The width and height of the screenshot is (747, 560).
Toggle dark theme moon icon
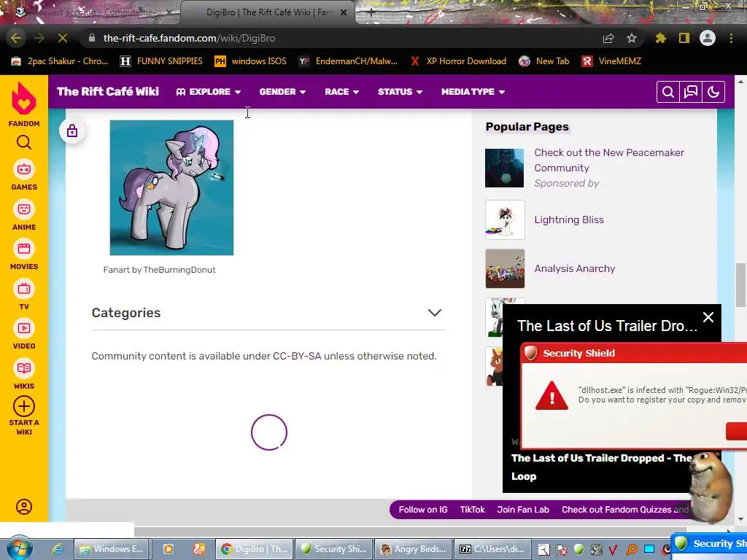(713, 92)
